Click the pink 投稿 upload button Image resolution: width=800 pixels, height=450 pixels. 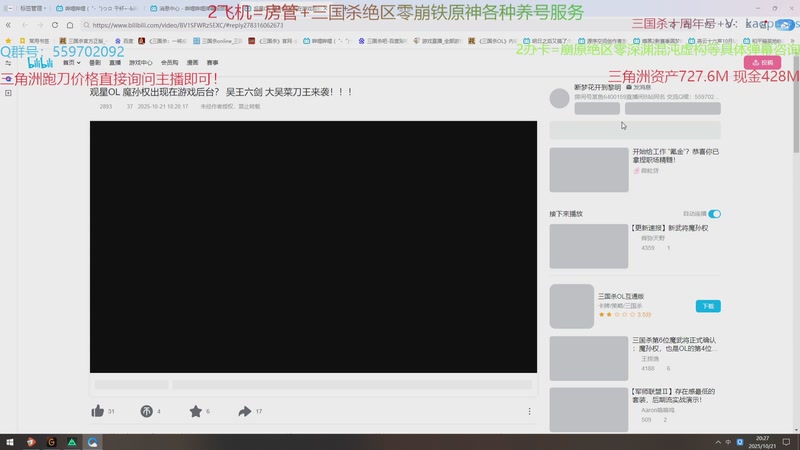point(762,62)
